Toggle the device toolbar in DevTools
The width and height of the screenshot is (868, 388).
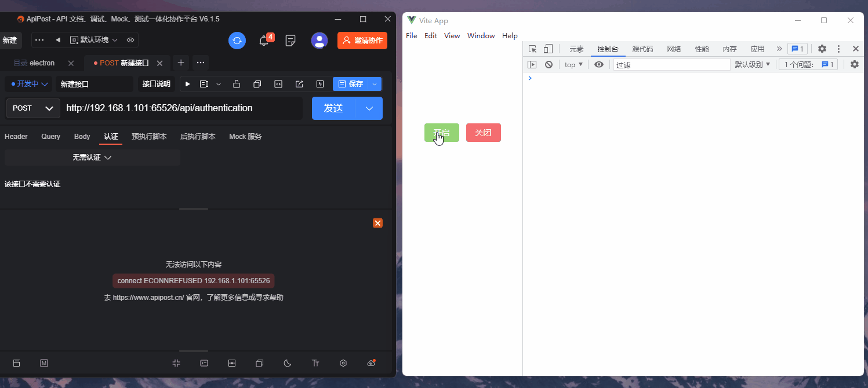(x=548, y=49)
